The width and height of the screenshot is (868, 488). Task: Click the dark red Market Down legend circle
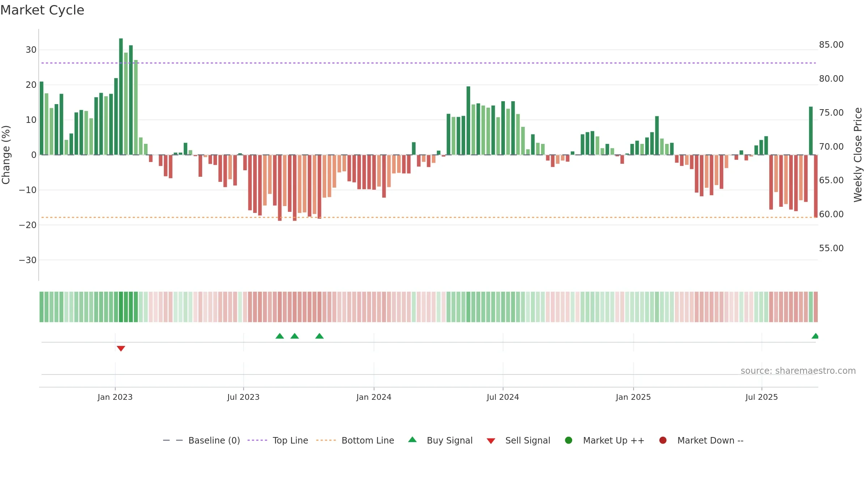663,440
